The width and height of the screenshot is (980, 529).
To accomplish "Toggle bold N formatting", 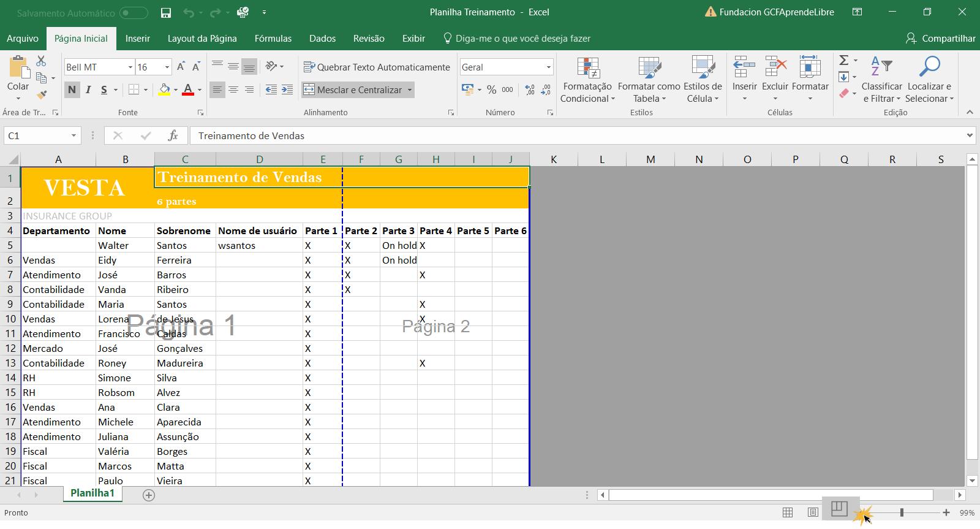I will 72,90.
